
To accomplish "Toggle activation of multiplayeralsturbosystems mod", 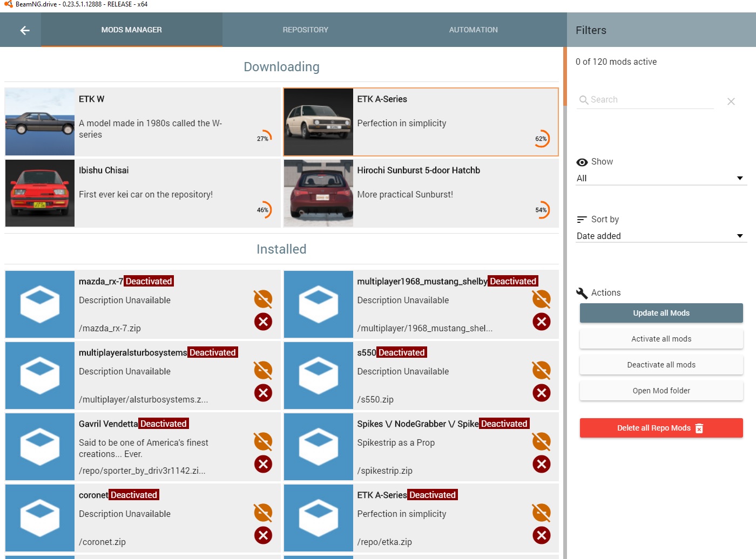I will click(x=263, y=370).
